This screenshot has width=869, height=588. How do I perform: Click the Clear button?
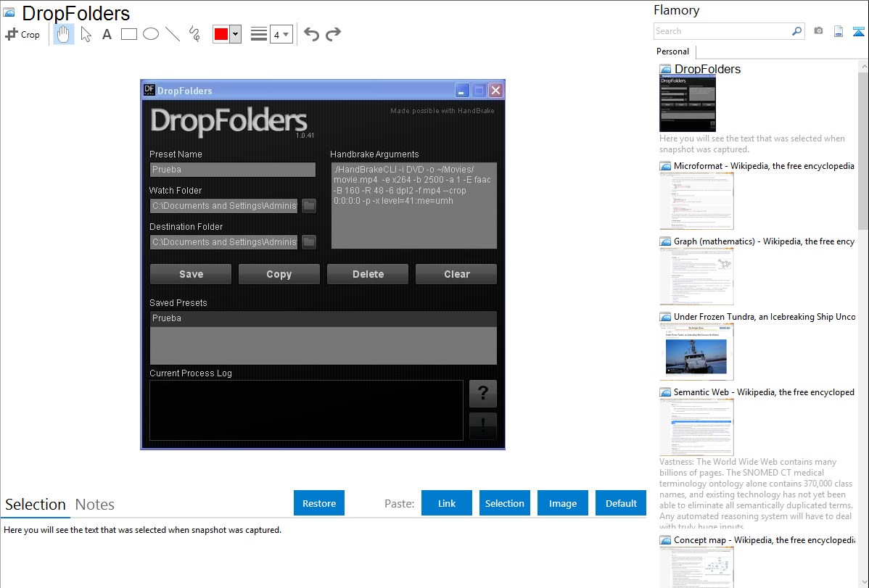(456, 274)
